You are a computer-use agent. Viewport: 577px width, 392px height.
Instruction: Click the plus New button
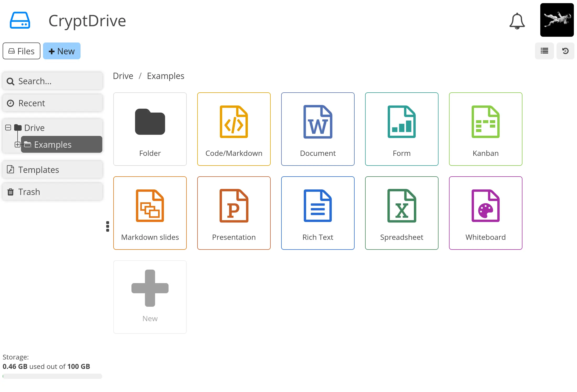[61, 51]
